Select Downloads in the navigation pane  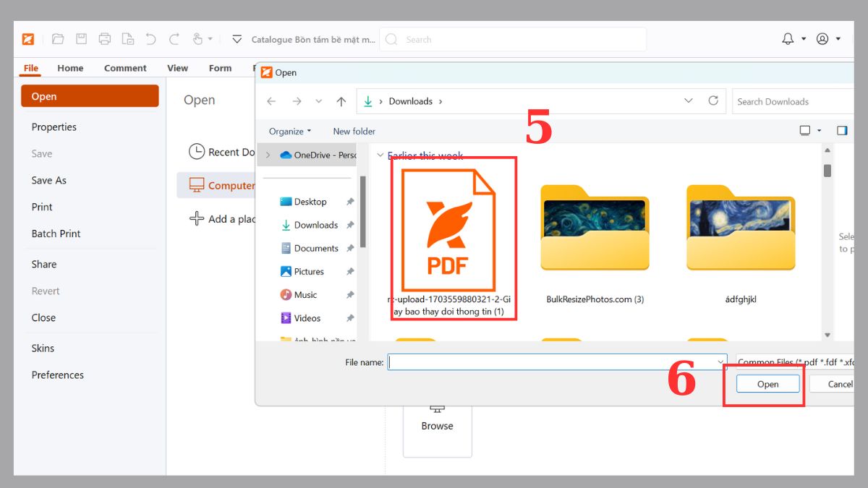point(309,225)
